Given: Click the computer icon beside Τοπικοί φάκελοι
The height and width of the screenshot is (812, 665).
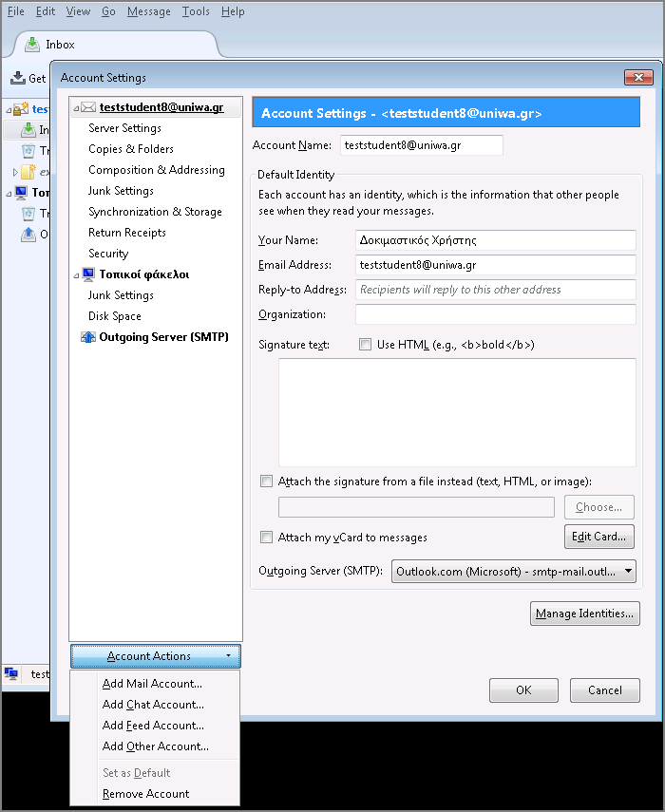Looking at the screenshot, I should tap(88, 274).
